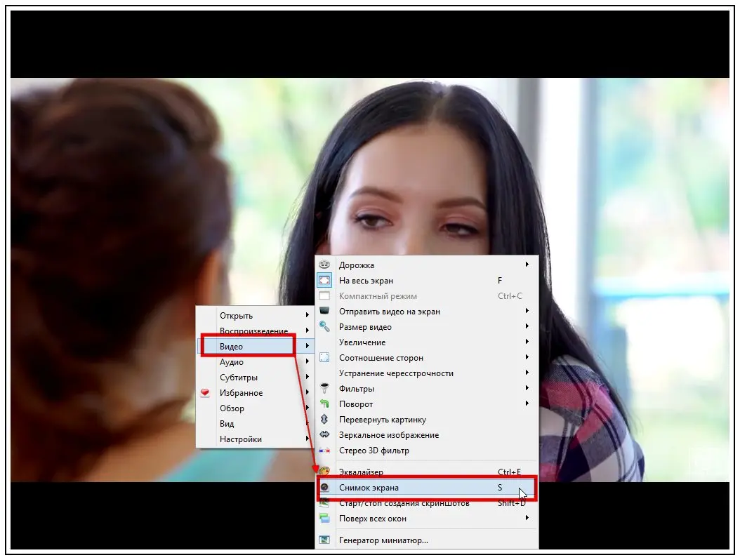
Task: Expand the Увеличение submenu arrow
Action: [527, 342]
